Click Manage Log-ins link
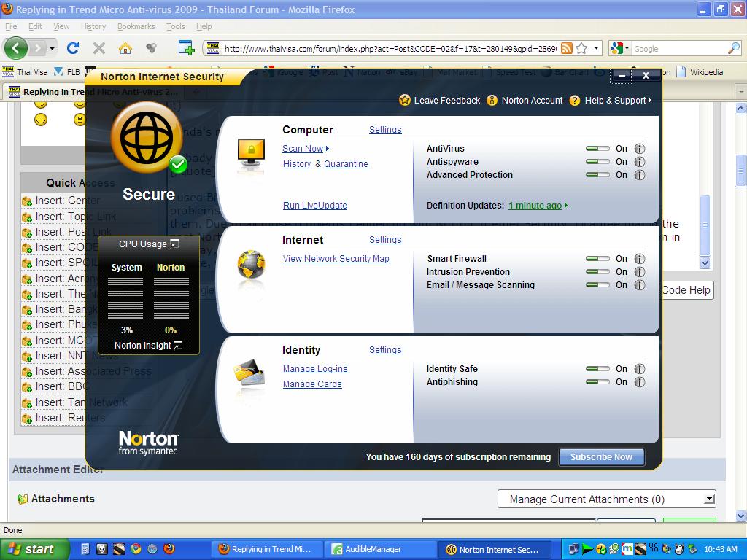The height and width of the screenshot is (560, 747). [315, 368]
